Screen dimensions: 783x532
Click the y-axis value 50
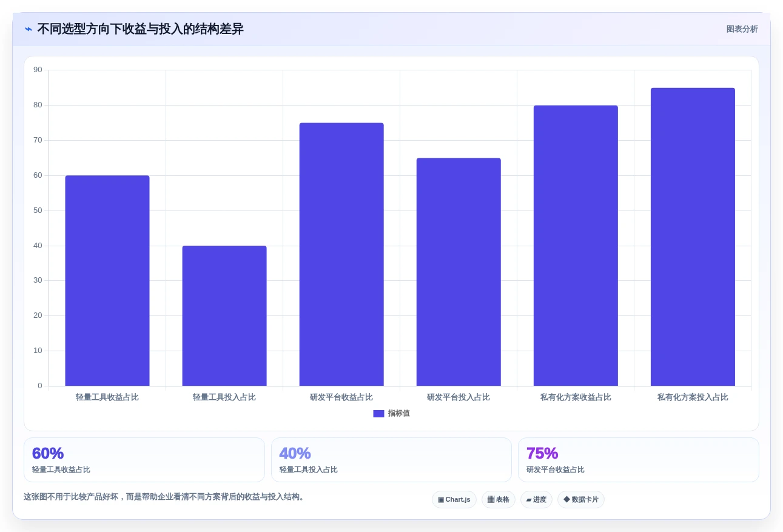[38, 210]
